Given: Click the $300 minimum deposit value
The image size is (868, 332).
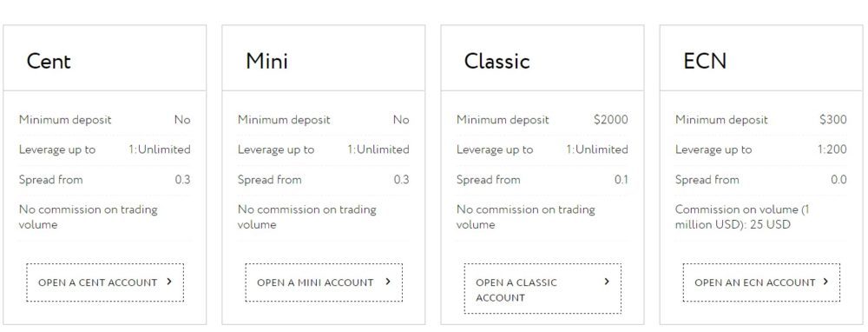Looking at the screenshot, I should tap(833, 120).
